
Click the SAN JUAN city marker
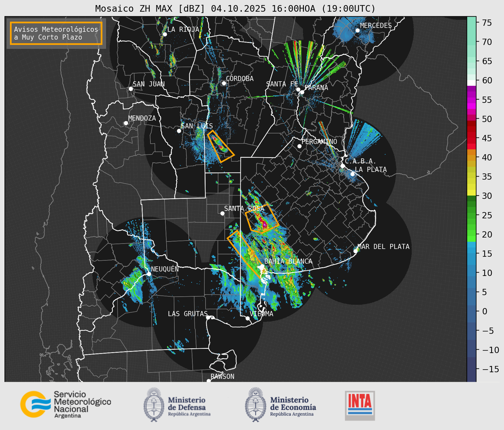(131, 89)
